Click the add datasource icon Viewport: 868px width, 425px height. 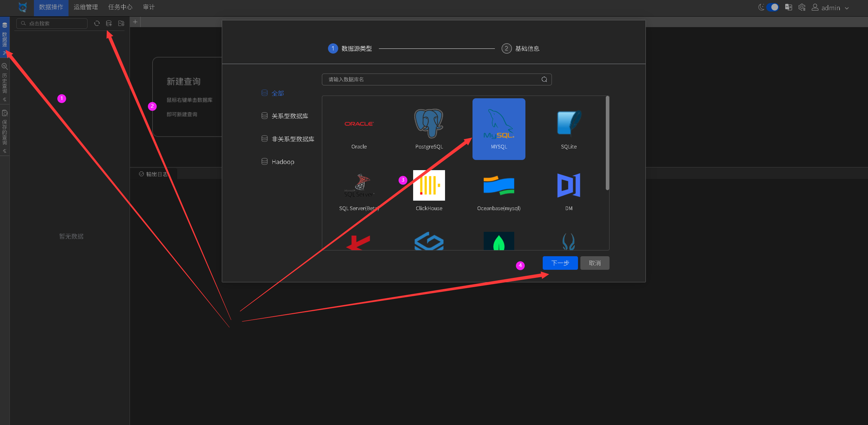coord(109,23)
